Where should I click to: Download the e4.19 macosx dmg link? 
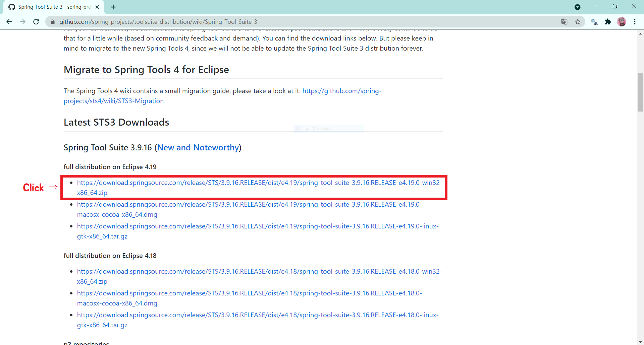250,209
